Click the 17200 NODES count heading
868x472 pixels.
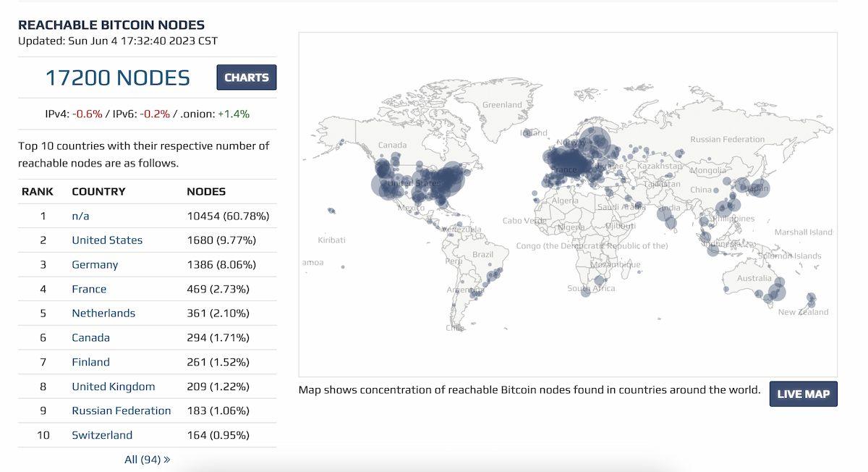[x=117, y=77]
